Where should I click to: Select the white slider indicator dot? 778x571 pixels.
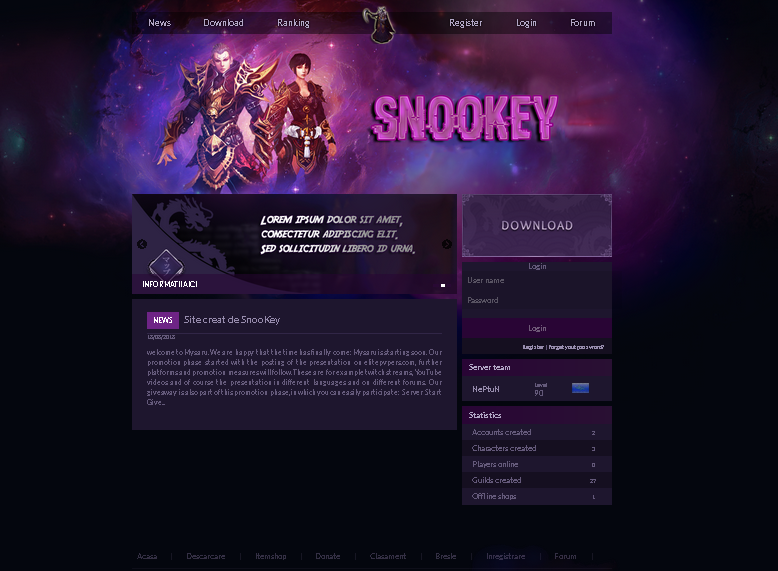point(443,285)
